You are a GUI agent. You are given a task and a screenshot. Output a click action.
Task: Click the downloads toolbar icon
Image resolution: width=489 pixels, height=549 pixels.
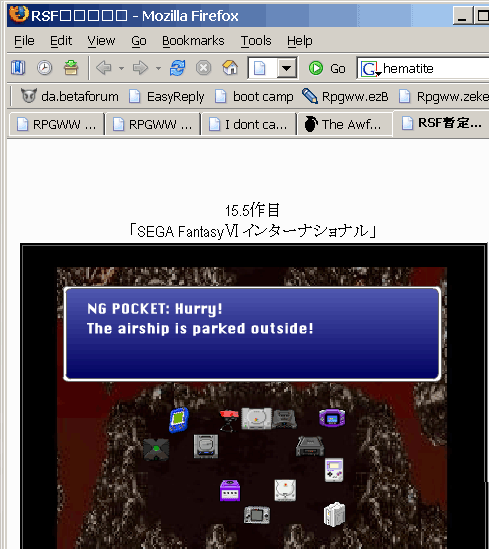click(71, 68)
